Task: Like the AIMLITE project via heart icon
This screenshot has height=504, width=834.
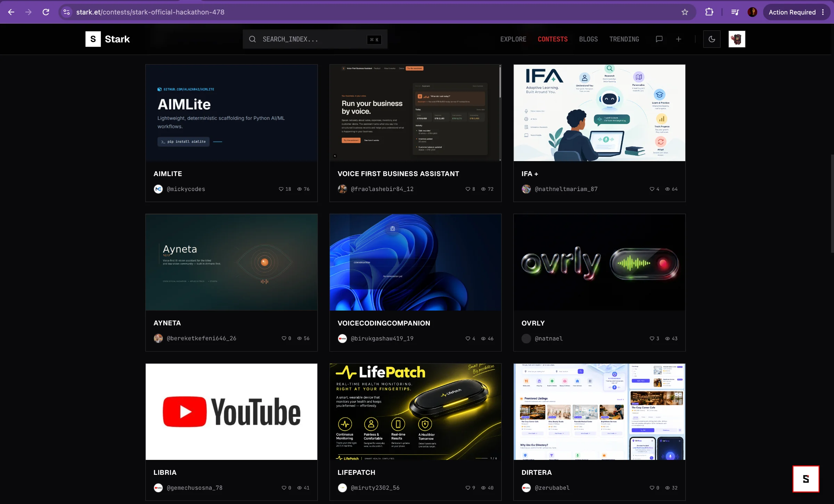Action: click(281, 189)
